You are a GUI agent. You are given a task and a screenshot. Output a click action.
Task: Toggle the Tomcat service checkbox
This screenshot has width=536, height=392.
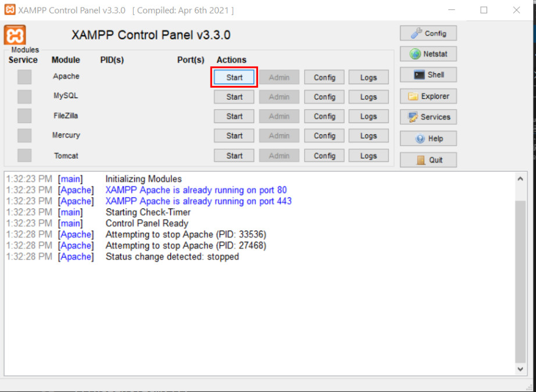(24, 156)
